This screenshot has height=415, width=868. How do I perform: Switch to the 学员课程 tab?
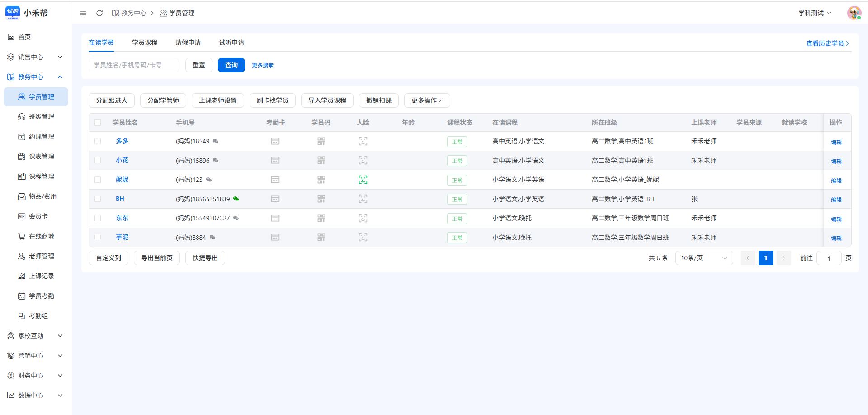pyautogui.click(x=145, y=43)
